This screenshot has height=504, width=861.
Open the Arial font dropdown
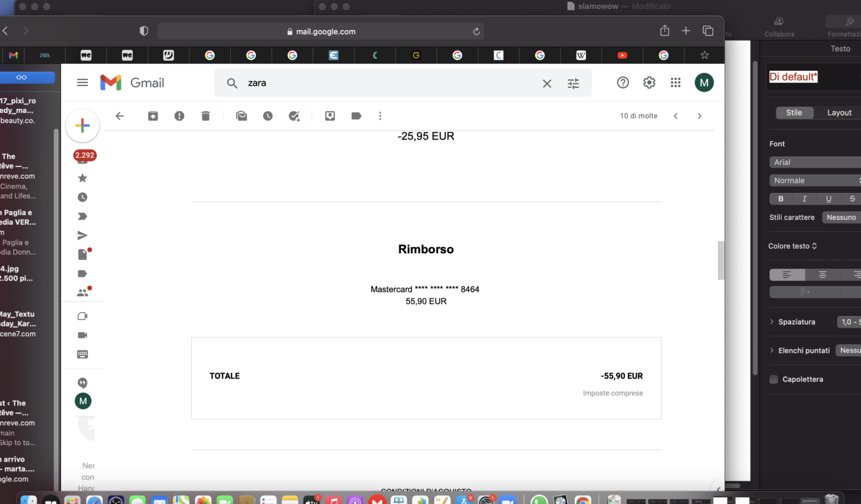[815, 162]
